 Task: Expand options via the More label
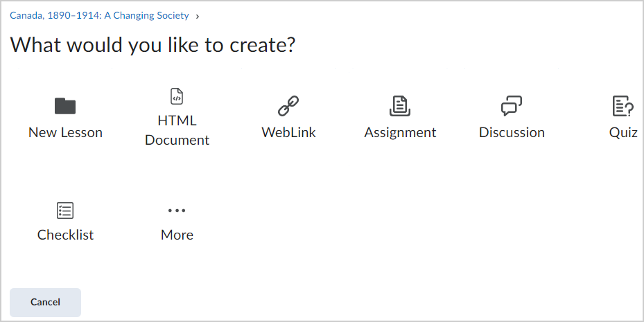pos(177,235)
